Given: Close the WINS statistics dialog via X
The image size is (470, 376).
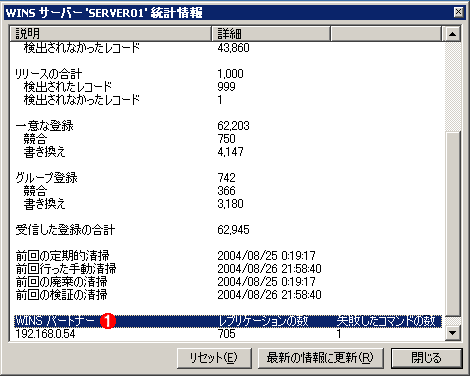Looking at the screenshot, I should pos(458,12).
